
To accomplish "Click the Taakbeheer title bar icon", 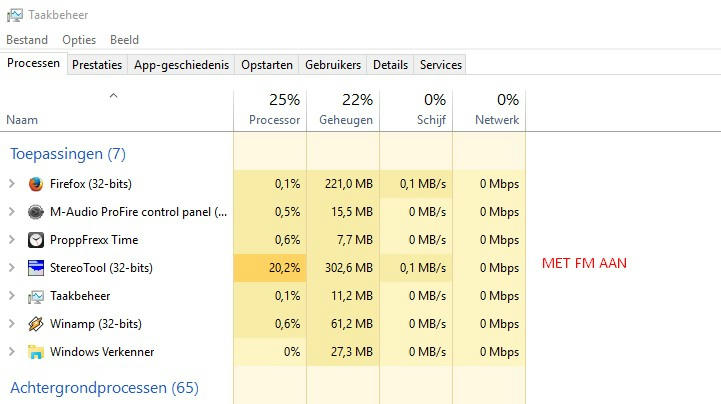I will point(14,15).
